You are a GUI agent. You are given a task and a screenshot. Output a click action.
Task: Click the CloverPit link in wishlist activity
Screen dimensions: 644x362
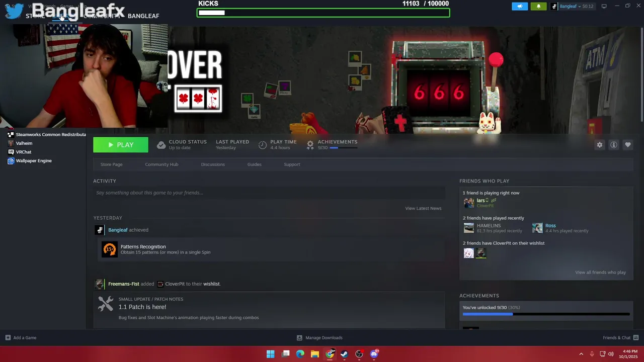(x=175, y=284)
